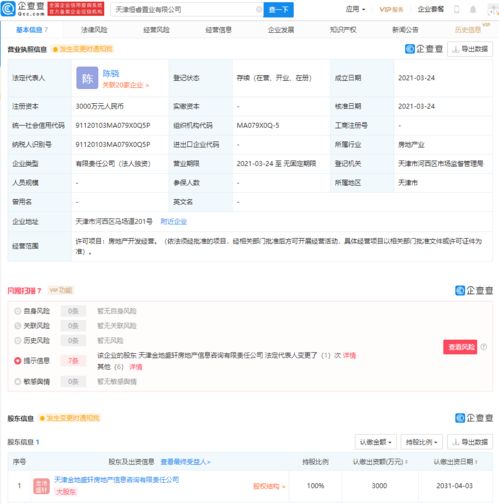Expand 股权结构 for the shareholder
The height and width of the screenshot is (504, 499).
[269, 486]
